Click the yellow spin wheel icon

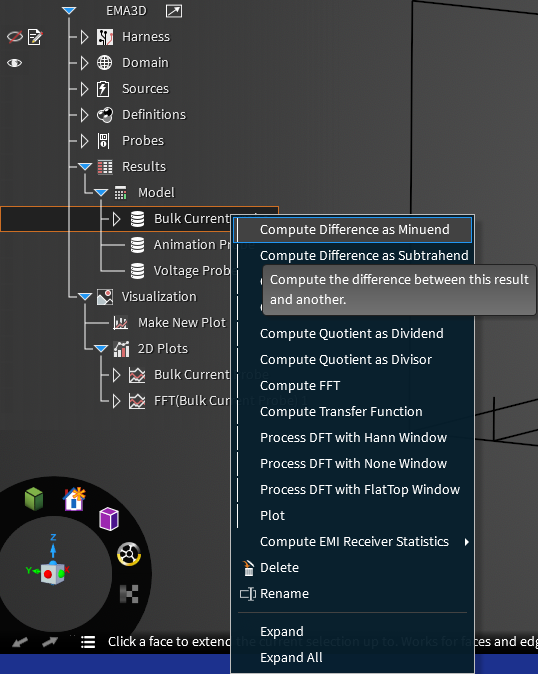coord(129,554)
